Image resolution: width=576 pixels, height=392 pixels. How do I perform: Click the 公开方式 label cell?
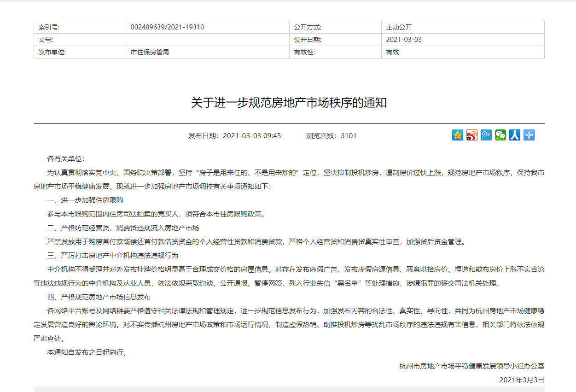(335, 27)
